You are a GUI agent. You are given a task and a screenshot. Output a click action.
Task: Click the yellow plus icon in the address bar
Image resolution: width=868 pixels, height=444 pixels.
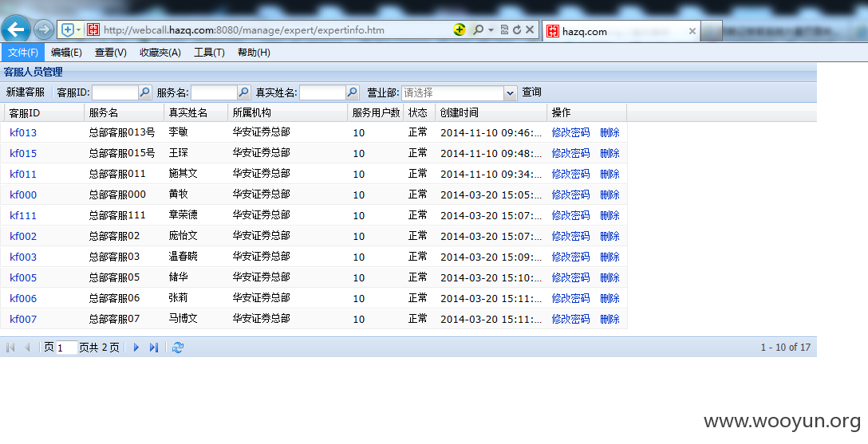[459, 29]
